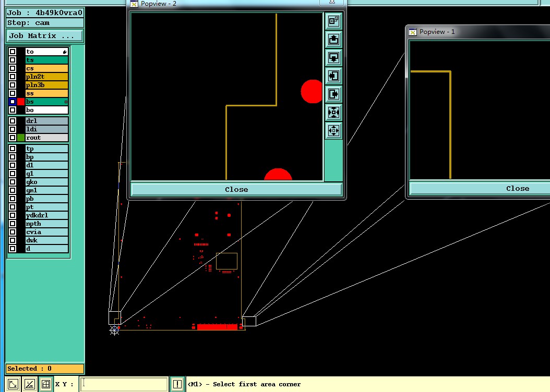This screenshot has height=392, width=550.
Task: Toggle the checkbox for layer ts
Action: (13, 60)
